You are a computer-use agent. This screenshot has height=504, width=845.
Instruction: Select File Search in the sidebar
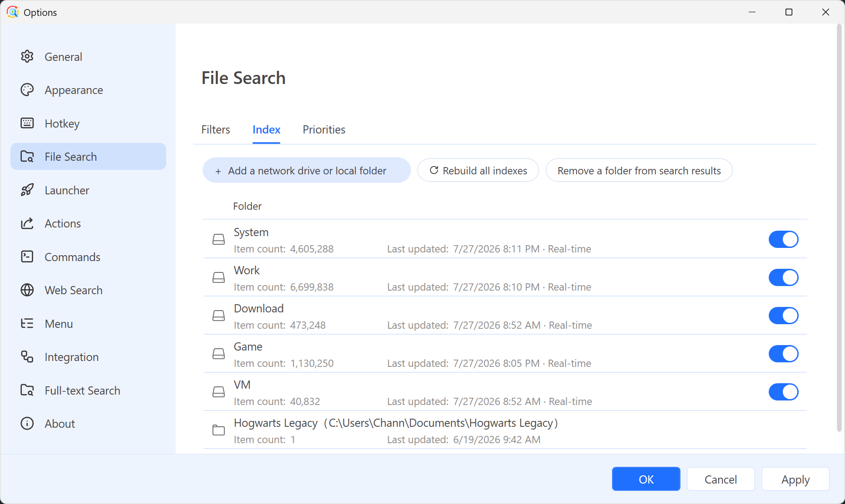88,157
